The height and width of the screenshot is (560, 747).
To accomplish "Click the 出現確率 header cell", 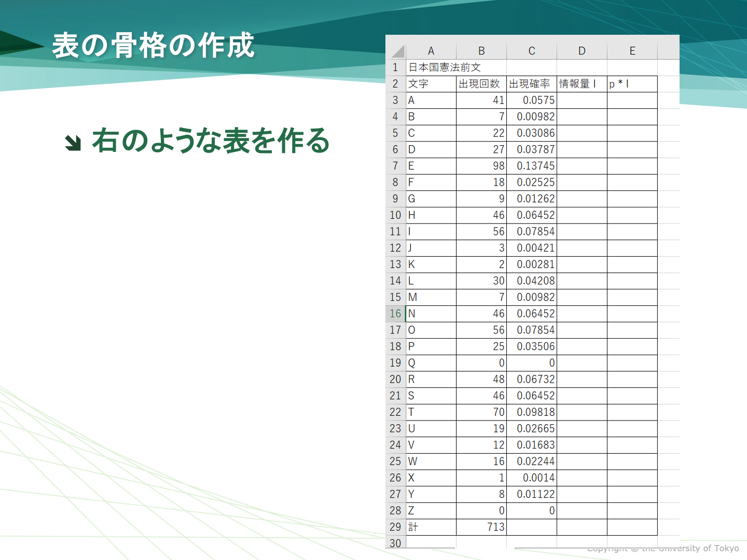I will (x=532, y=84).
